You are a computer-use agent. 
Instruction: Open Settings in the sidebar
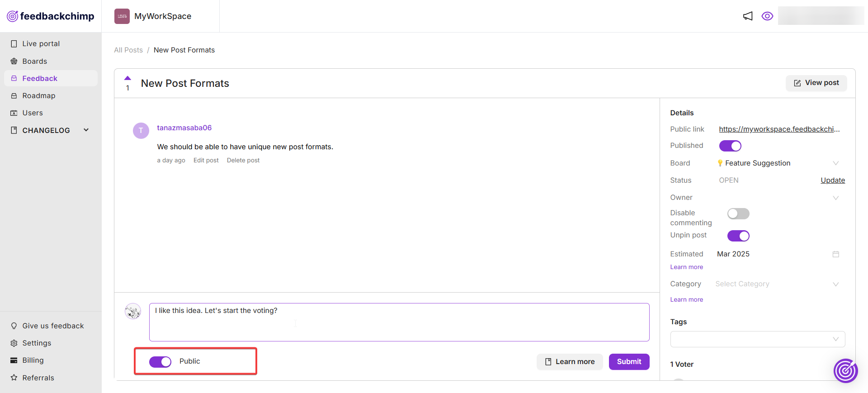pos(51,343)
